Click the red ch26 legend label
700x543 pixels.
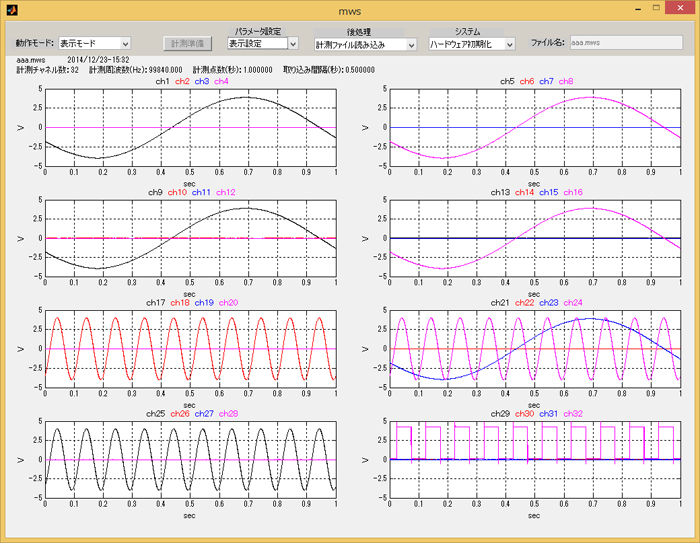(x=180, y=414)
